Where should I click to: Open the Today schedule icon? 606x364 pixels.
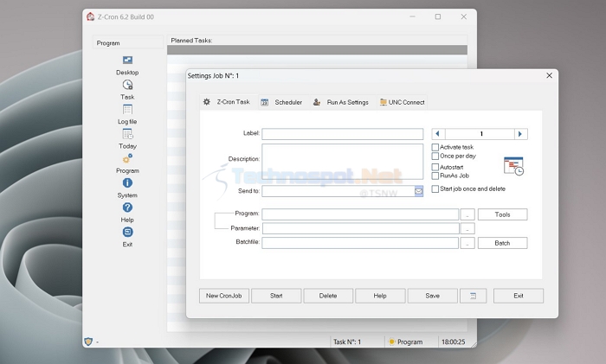[127, 134]
